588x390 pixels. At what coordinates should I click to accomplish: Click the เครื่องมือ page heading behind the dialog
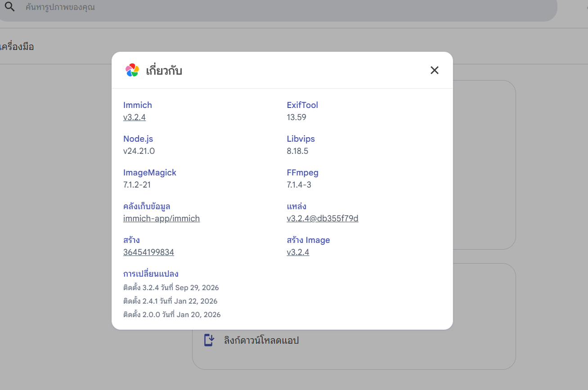(17, 47)
